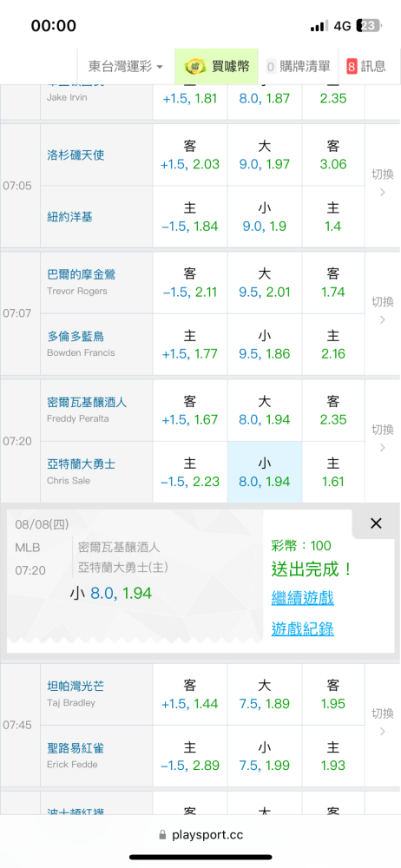Tap the cellular signal bars icon

(x=319, y=26)
